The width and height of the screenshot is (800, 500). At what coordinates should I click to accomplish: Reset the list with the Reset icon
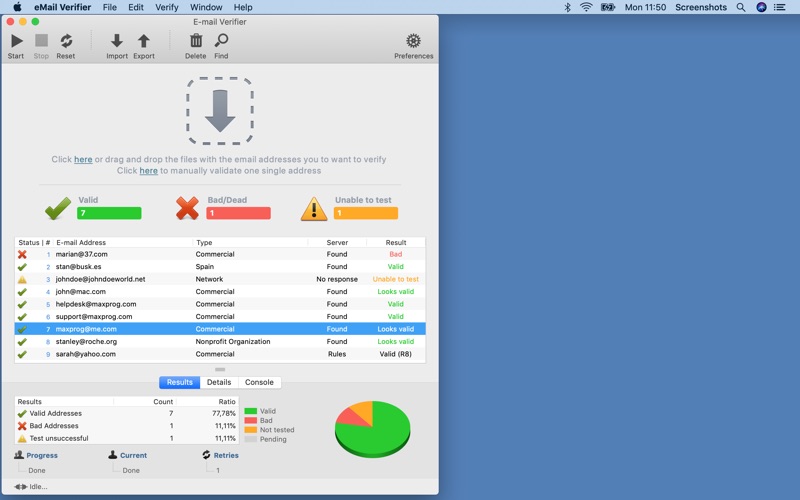pos(66,41)
